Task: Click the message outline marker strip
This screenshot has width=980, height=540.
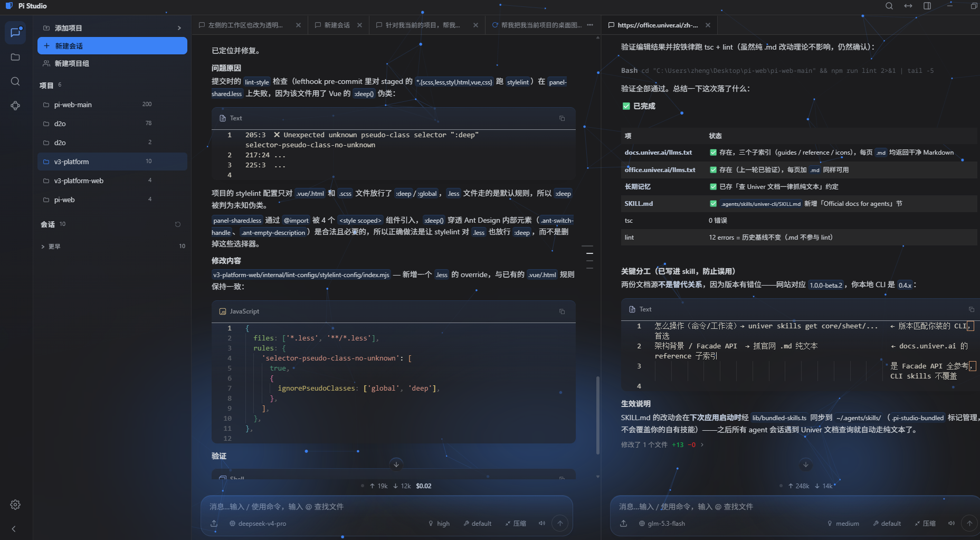Action: point(589,257)
